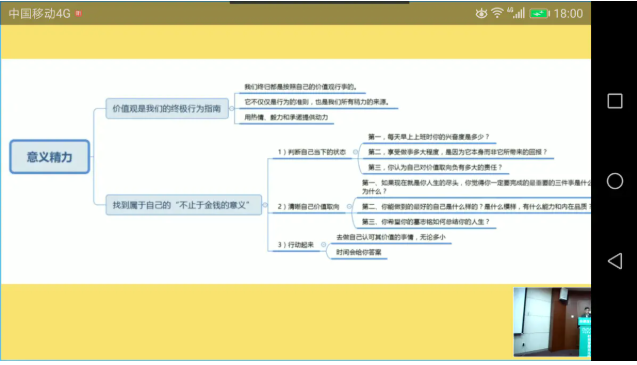The image size is (637, 365).
Task: Tap the eye comfort icon in status bar
Action: 481,13
